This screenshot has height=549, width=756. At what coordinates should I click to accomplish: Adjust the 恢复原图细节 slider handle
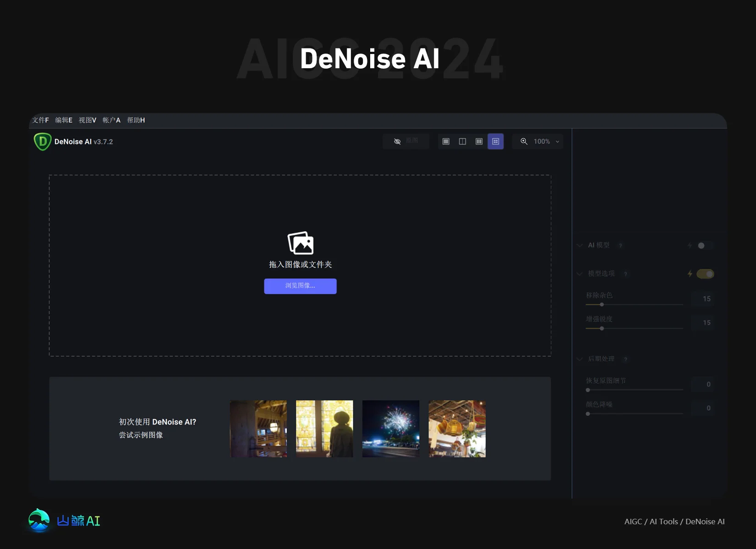588,390
